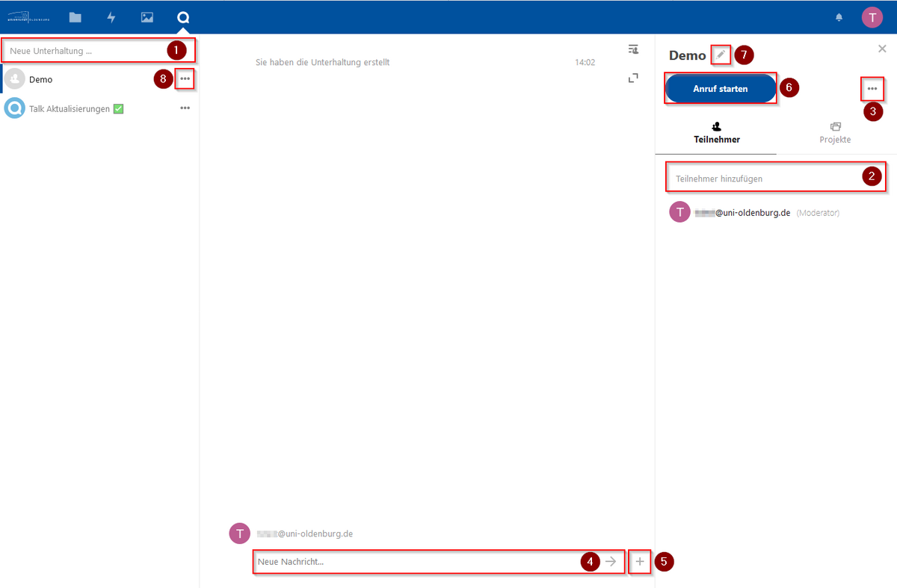Click the 'Sie haben die Unterhaltung erstellt' message
897x588 pixels.
tap(322, 62)
